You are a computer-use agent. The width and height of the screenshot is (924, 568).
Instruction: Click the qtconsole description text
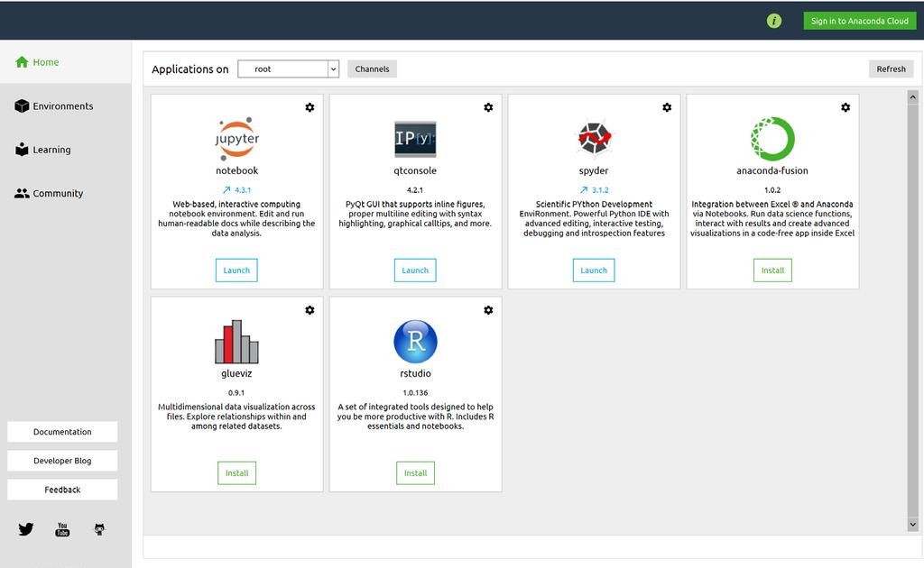click(x=415, y=214)
